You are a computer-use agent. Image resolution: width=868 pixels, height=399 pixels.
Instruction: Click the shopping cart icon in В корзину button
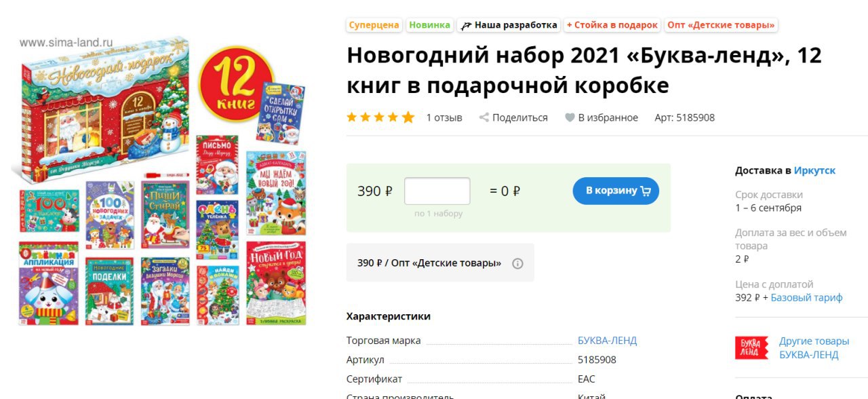pyautogui.click(x=645, y=191)
